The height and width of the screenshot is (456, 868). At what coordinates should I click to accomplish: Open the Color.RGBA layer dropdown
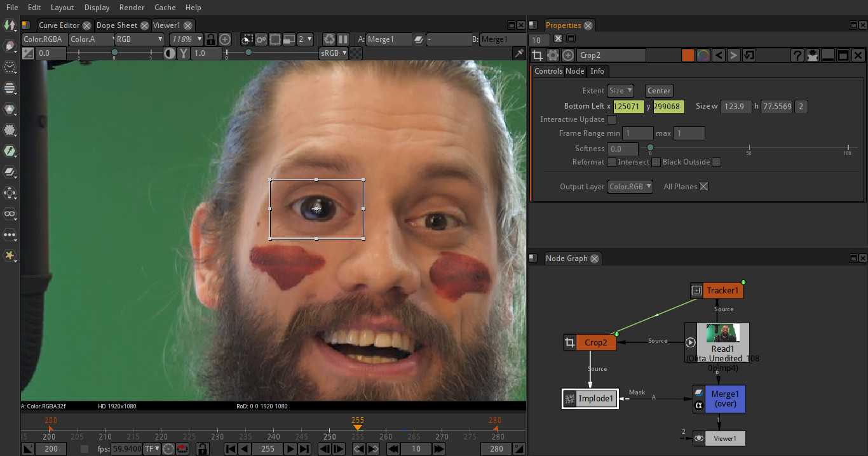point(44,39)
